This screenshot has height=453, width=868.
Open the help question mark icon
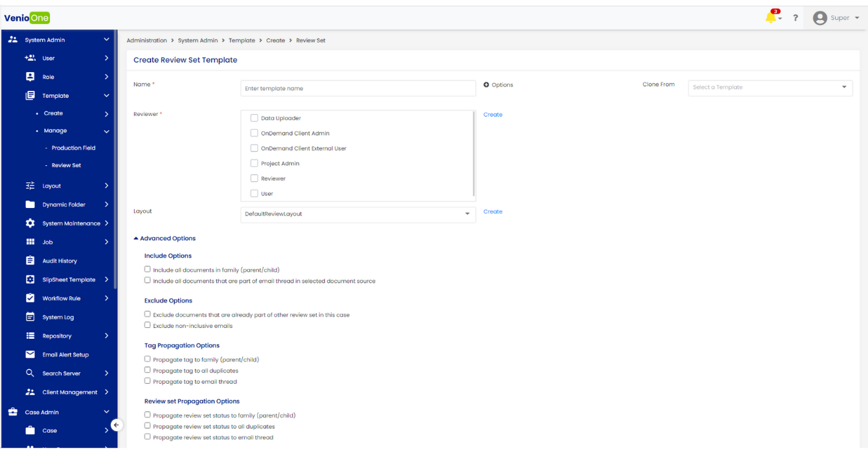(795, 18)
